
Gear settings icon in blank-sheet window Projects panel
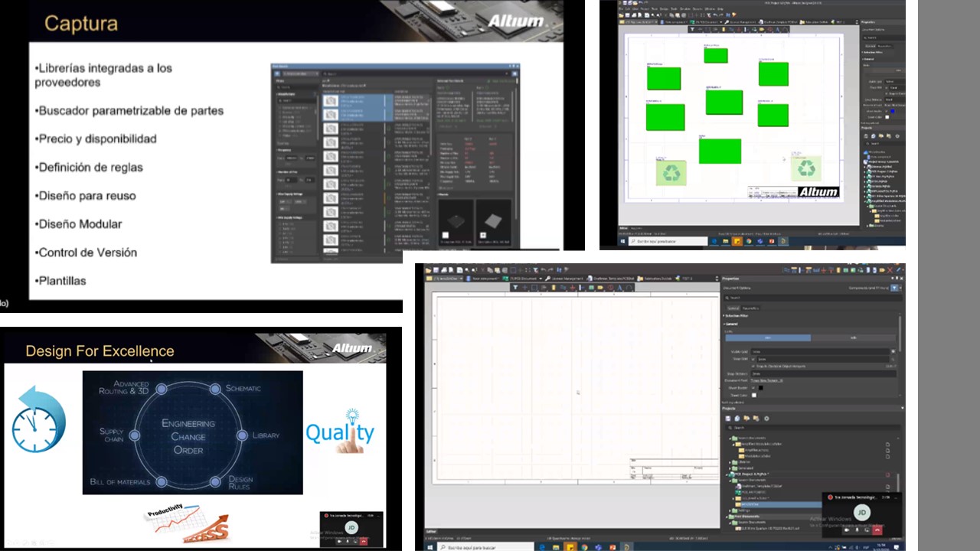(x=766, y=419)
